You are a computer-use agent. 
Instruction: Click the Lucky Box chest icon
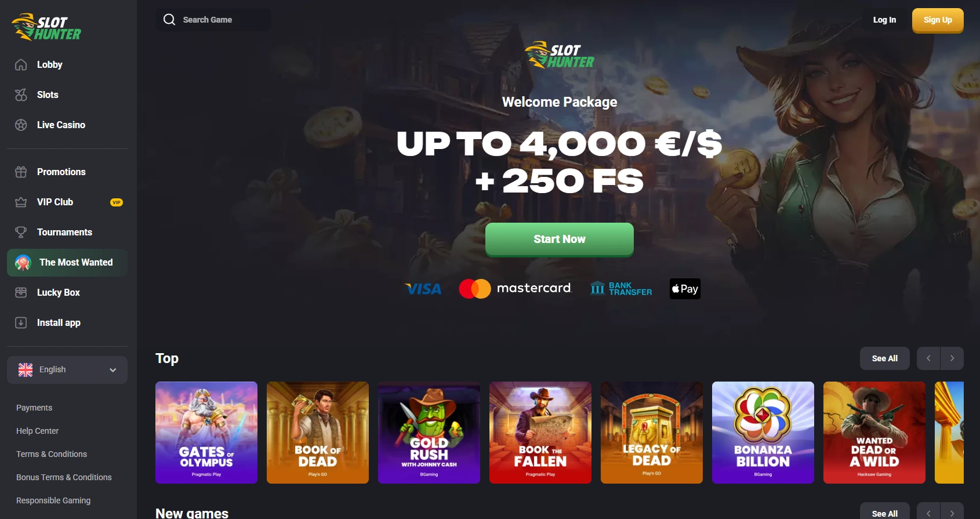click(21, 293)
